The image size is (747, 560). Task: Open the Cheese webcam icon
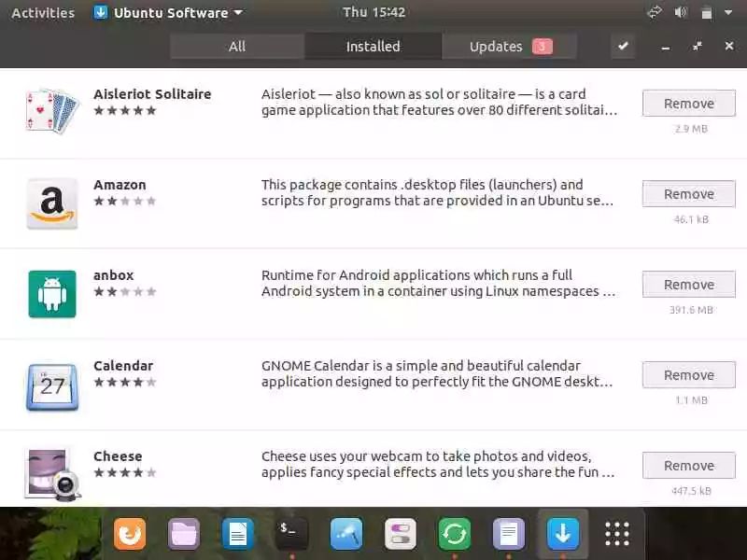pyautogui.click(x=52, y=475)
